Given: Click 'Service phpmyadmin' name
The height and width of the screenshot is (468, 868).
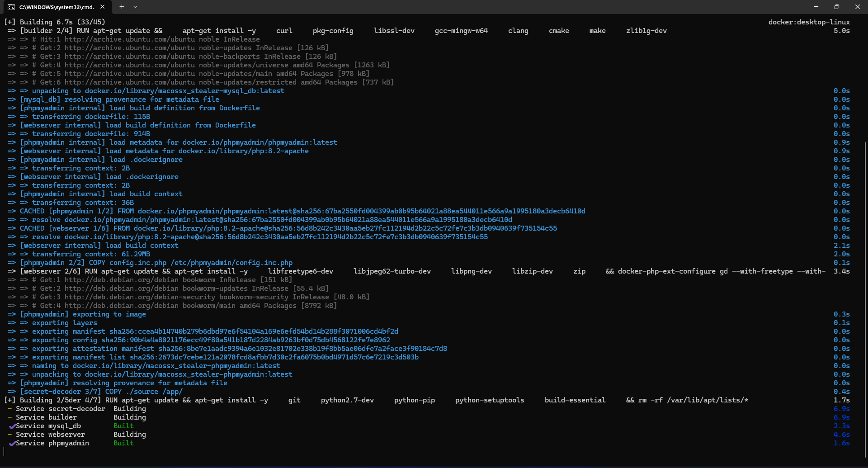Looking at the screenshot, I should coord(52,443).
